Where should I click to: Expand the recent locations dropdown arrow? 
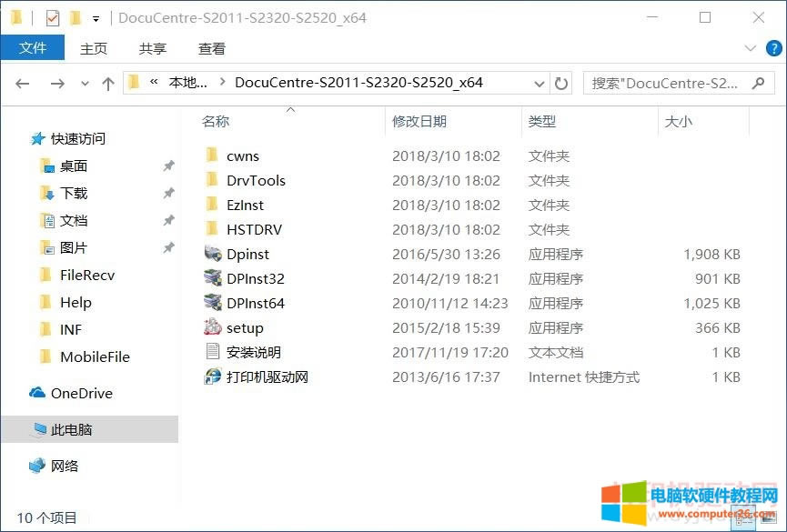tap(85, 83)
